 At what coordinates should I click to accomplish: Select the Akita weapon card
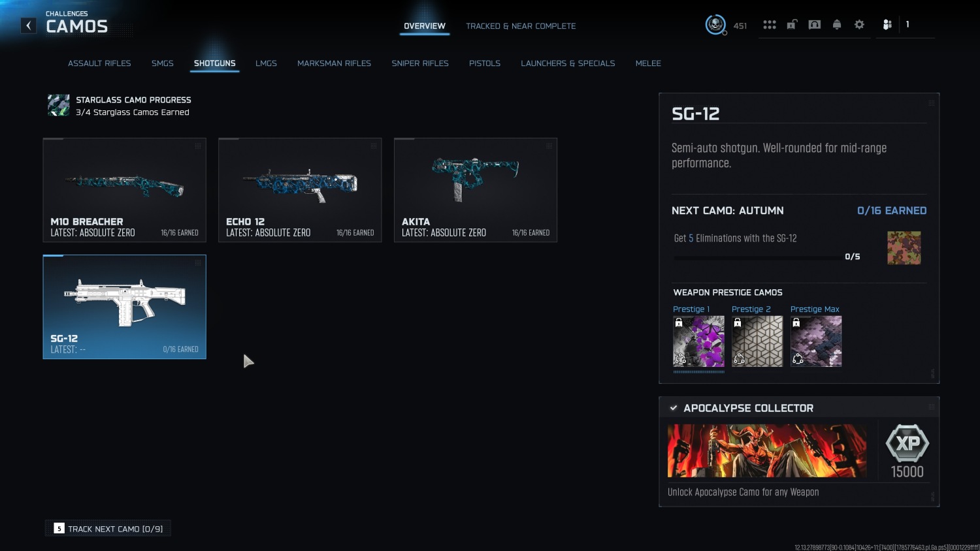pyautogui.click(x=476, y=190)
